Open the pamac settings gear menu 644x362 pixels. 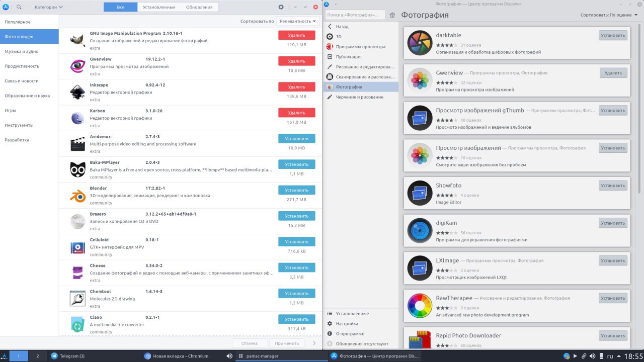tap(281, 7)
